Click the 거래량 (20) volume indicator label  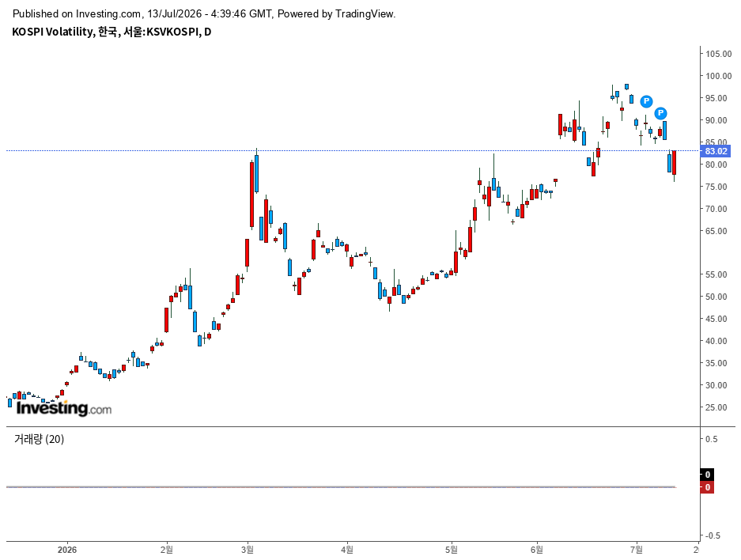coord(40,439)
